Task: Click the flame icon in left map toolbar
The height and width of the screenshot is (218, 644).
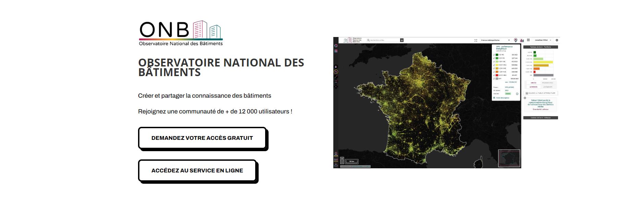Action: click(x=336, y=67)
